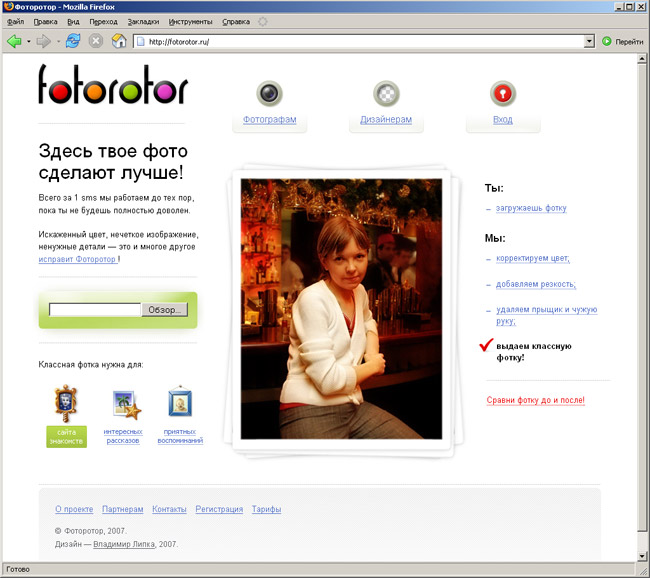Go to Firefox home page icon

[x=119, y=41]
